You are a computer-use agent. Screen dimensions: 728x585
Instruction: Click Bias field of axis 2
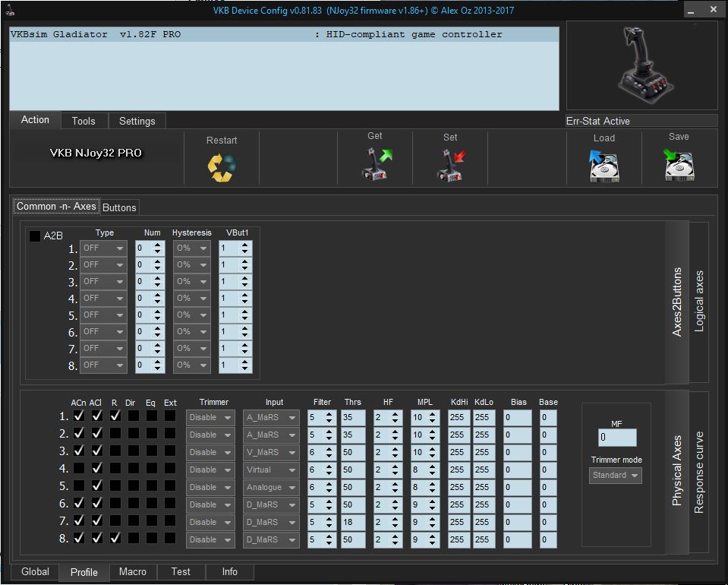(517, 435)
